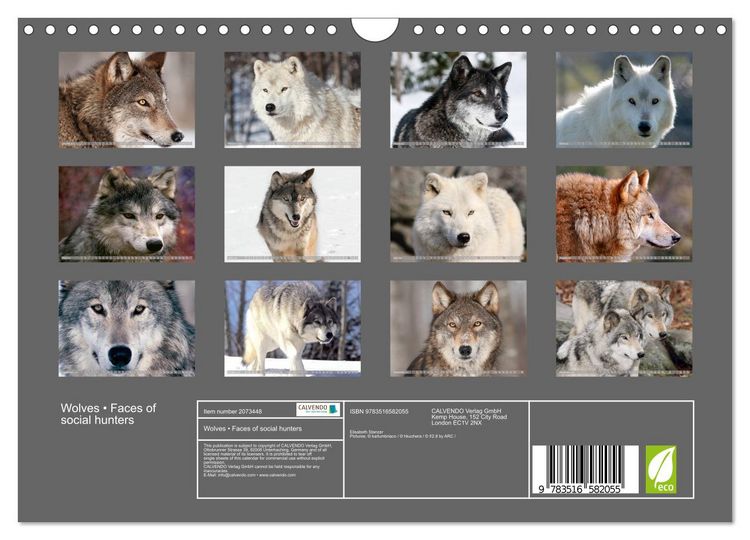The height and width of the screenshot is (540, 750).
Task: Open the dark-faced wolf walking among trees thumbnail
Action: [292, 328]
